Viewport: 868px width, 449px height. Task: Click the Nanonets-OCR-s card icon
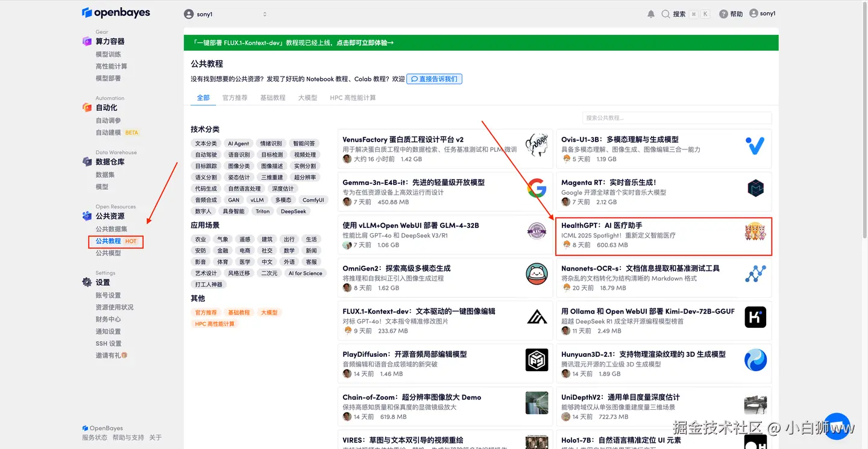coord(755,274)
